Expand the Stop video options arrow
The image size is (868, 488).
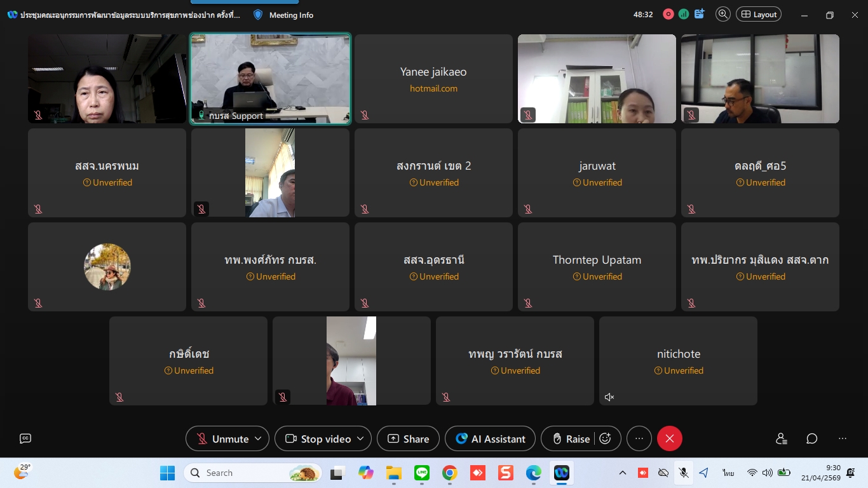pyautogui.click(x=360, y=438)
